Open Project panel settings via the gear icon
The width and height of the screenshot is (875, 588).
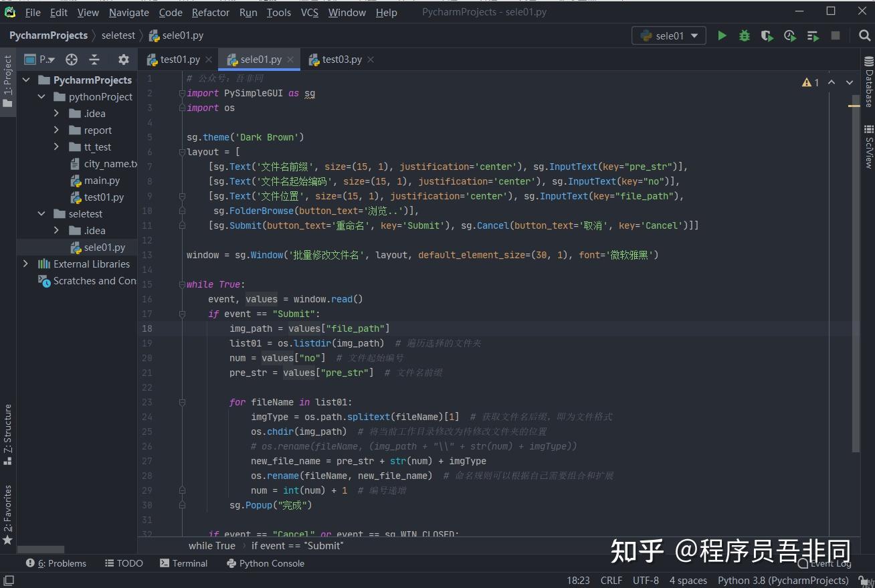click(x=123, y=59)
